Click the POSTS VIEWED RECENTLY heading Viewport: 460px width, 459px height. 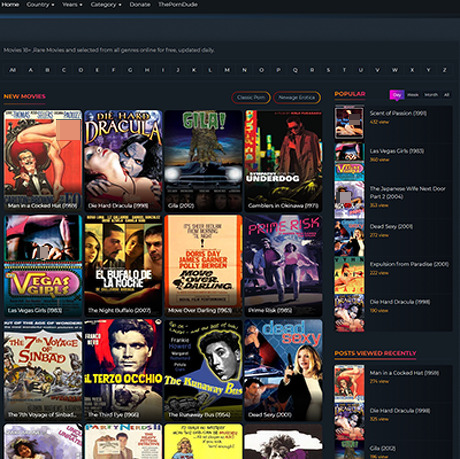(375, 353)
